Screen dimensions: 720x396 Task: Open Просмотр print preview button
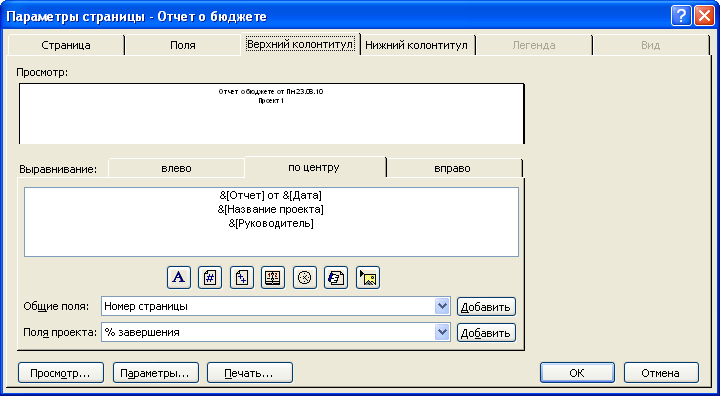pos(61,373)
